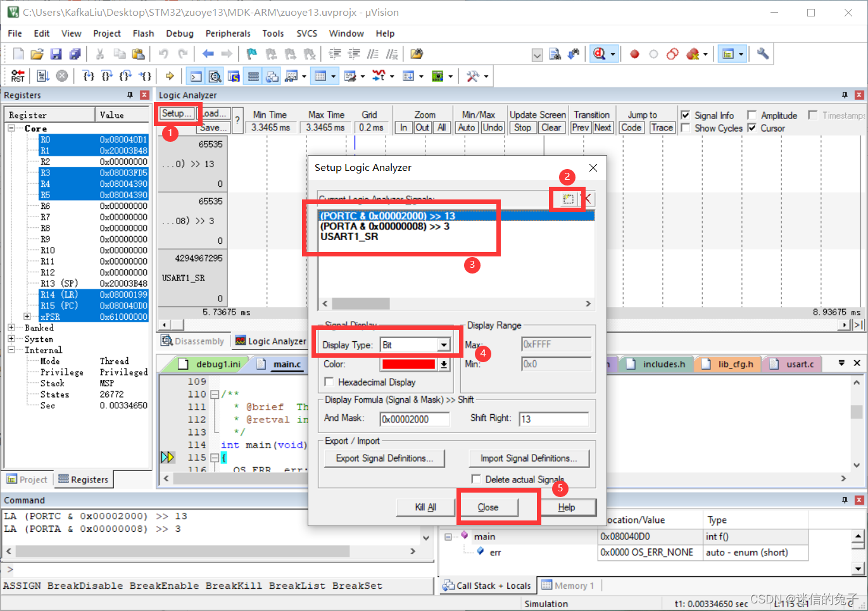Collapse the Core register group

point(11,128)
